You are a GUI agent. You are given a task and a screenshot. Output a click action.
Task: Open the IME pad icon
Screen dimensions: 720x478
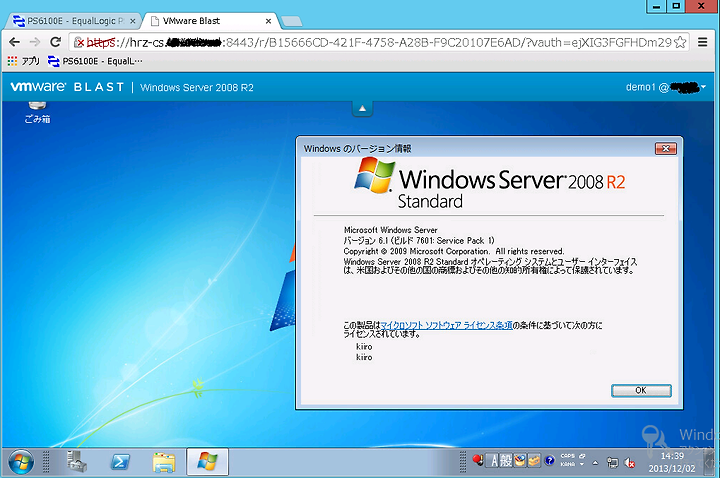tap(520, 461)
